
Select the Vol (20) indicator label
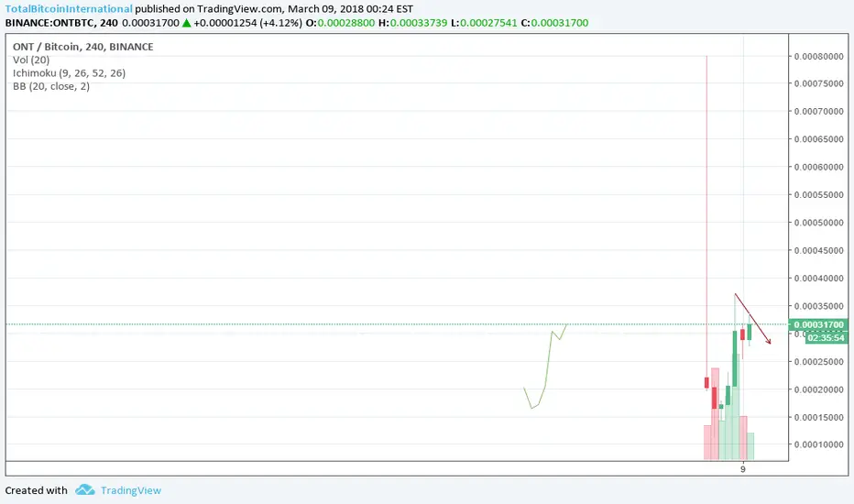31,60
